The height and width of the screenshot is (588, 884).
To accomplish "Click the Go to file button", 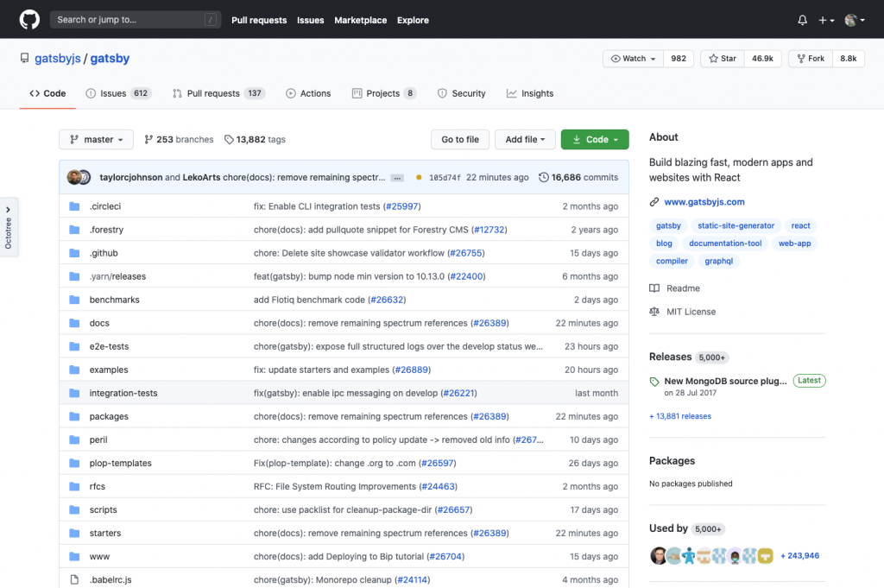I will 460,139.
